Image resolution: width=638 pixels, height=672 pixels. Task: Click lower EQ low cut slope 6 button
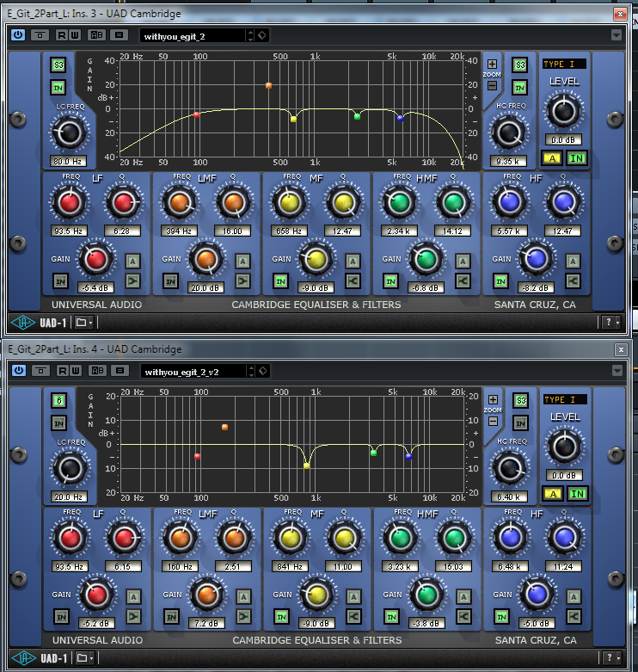[x=59, y=401]
